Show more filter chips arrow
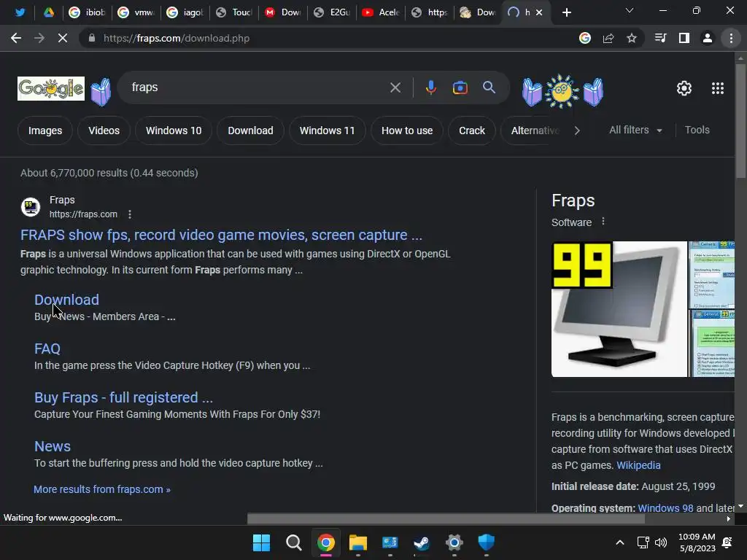The image size is (747, 560). (x=577, y=131)
